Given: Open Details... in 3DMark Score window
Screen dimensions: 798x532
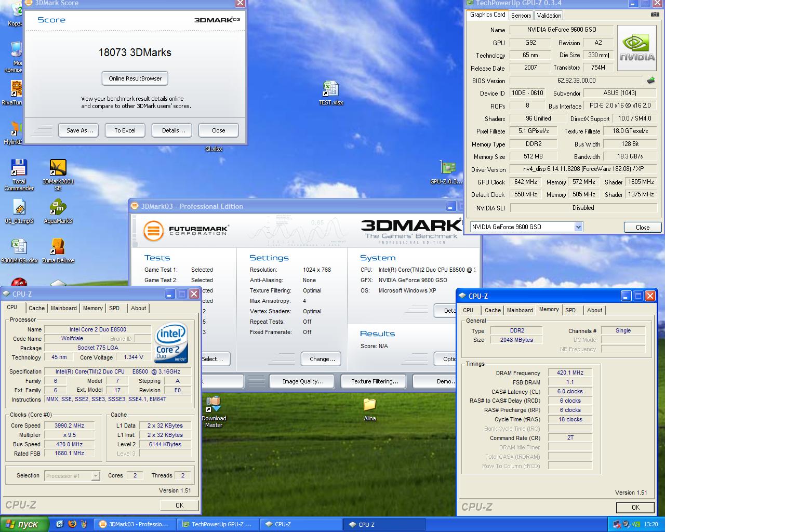Looking at the screenshot, I should 173,130.
